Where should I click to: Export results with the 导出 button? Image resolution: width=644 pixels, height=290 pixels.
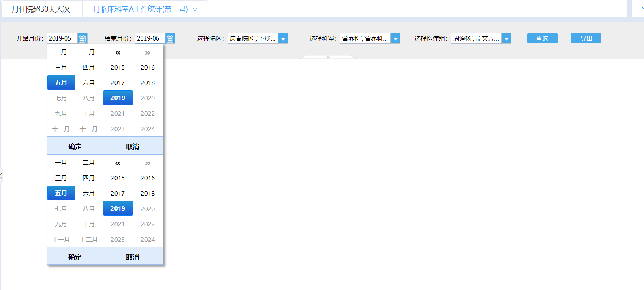(586, 38)
